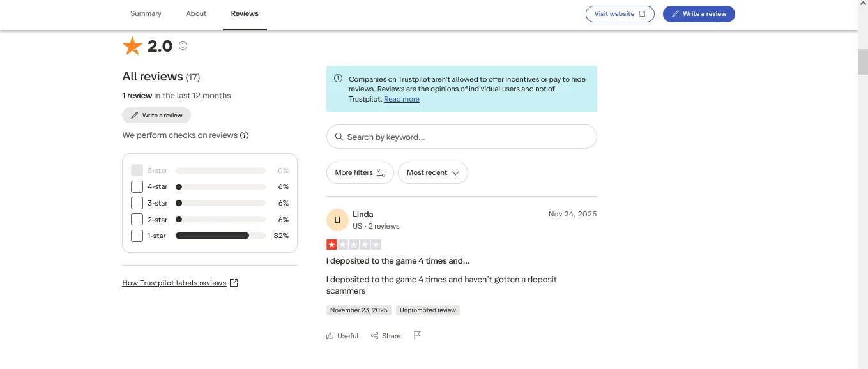Click the Nov 24, 2025 review date
Viewport: 868px width, 369px height.
tap(572, 215)
